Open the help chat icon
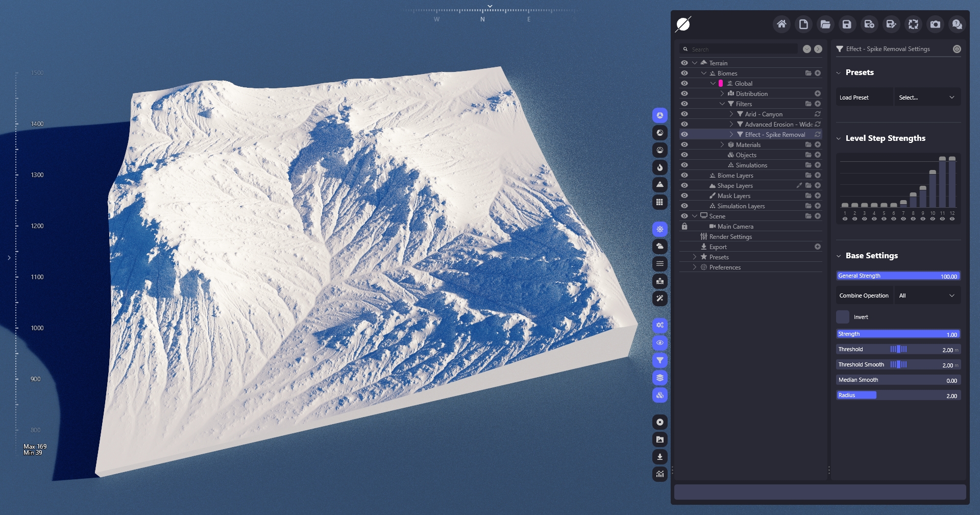This screenshot has height=515, width=980. point(957,24)
